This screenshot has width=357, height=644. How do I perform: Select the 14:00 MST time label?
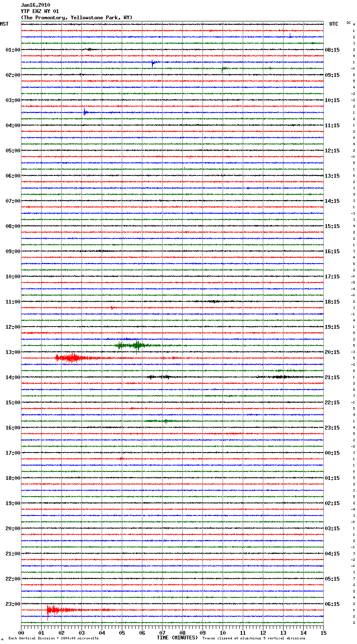(13, 377)
